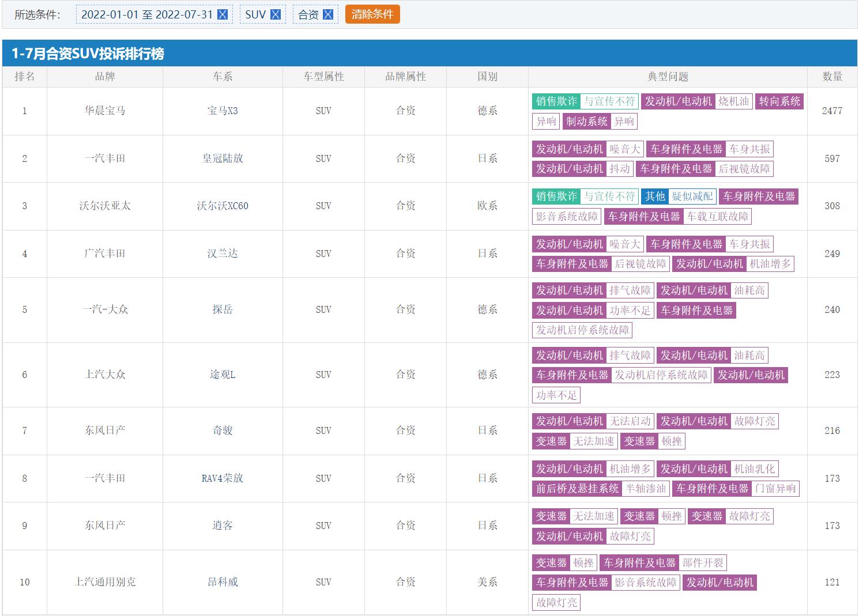
Task: Open the 华晨宝马 brand link
Action: (x=105, y=111)
